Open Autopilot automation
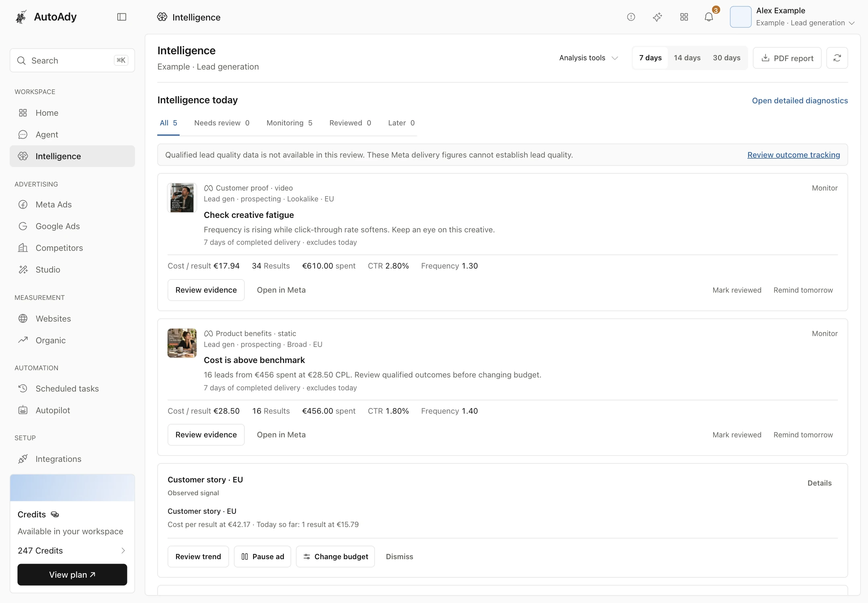The height and width of the screenshot is (603, 868). (x=72, y=410)
